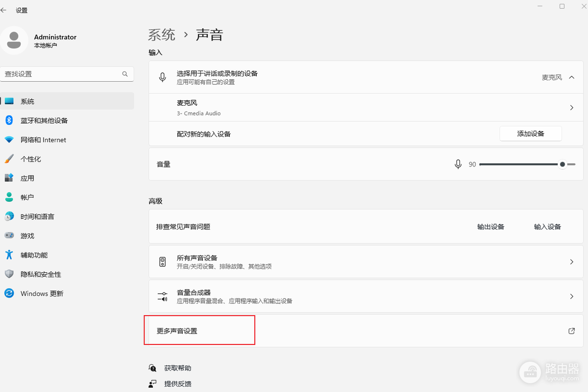The image size is (588, 392).
Task: Click the 提供反馈 link
Action: coord(177,384)
